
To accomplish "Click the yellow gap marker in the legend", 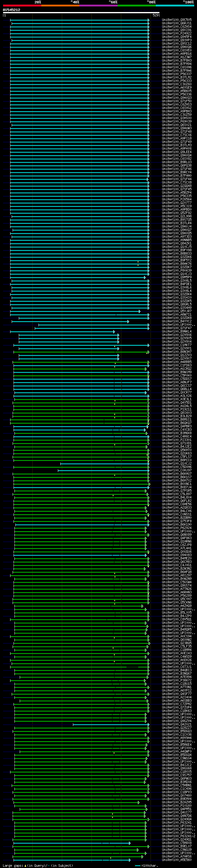I will [26, 865].
